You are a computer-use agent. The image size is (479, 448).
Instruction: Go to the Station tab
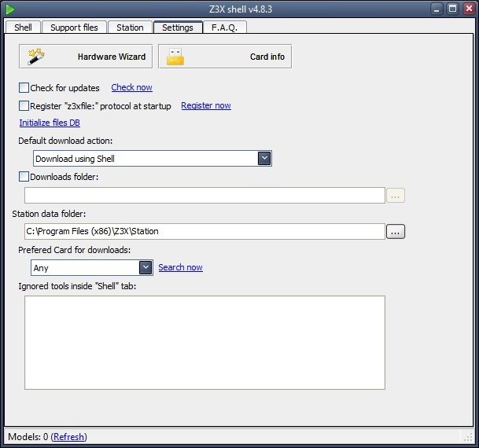(130, 28)
